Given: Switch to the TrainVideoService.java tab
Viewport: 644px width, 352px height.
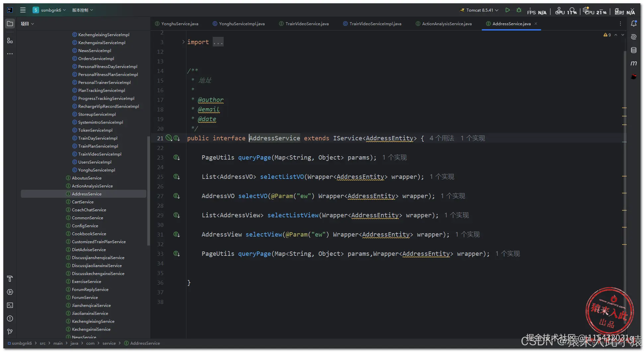Looking at the screenshot, I should click(x=304, y=24).
